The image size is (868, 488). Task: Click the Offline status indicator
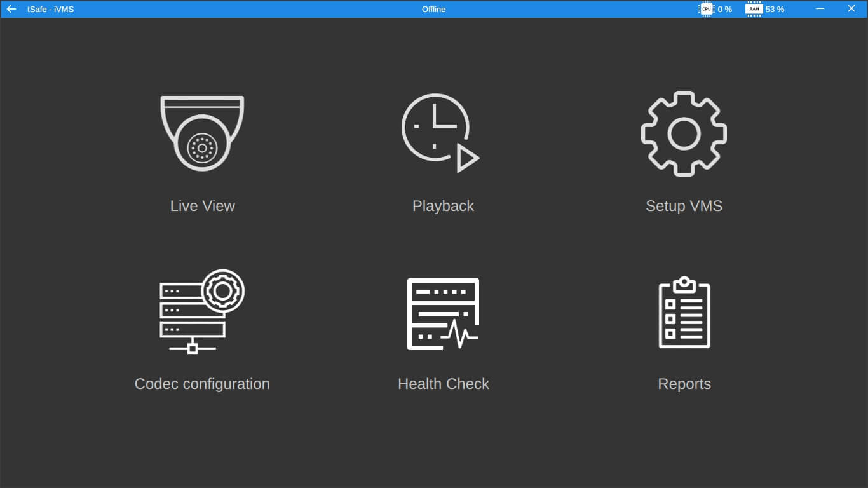click(x=434, y=9)
